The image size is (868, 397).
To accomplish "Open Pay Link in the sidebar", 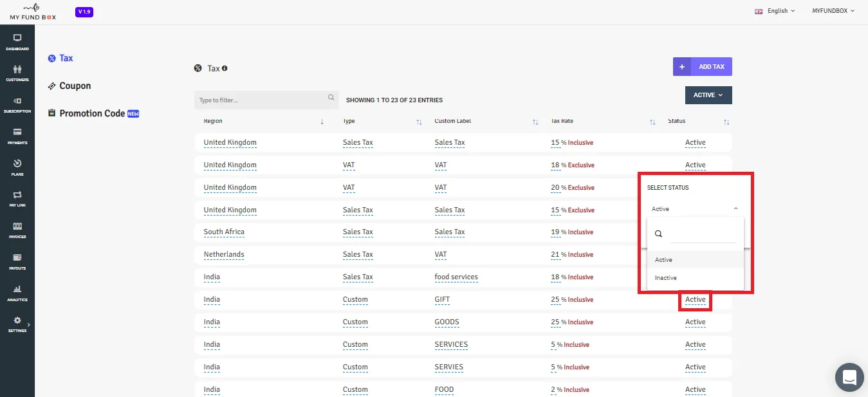I will [x=17, y=199].
